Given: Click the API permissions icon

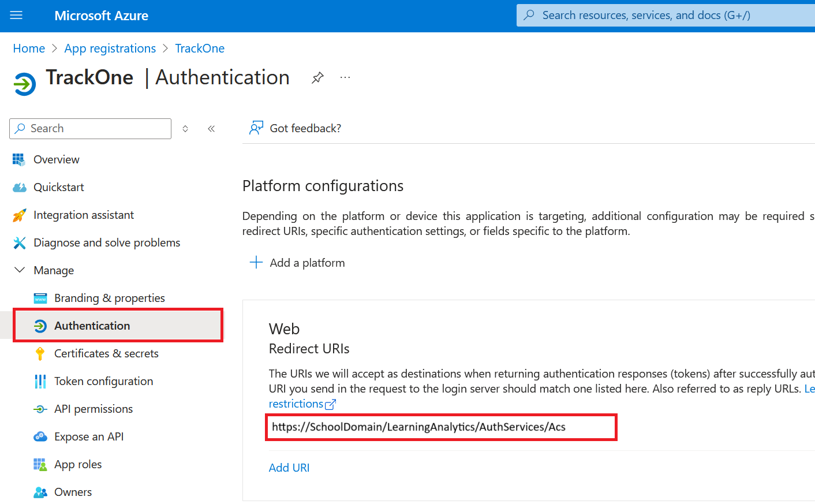Looking at the screenshot, I should point(40,409).
